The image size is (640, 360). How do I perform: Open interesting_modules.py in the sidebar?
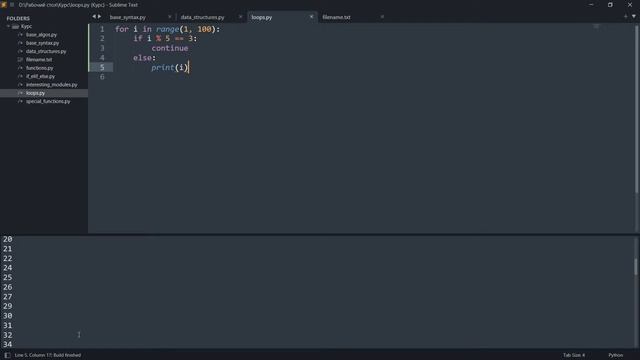51,85
